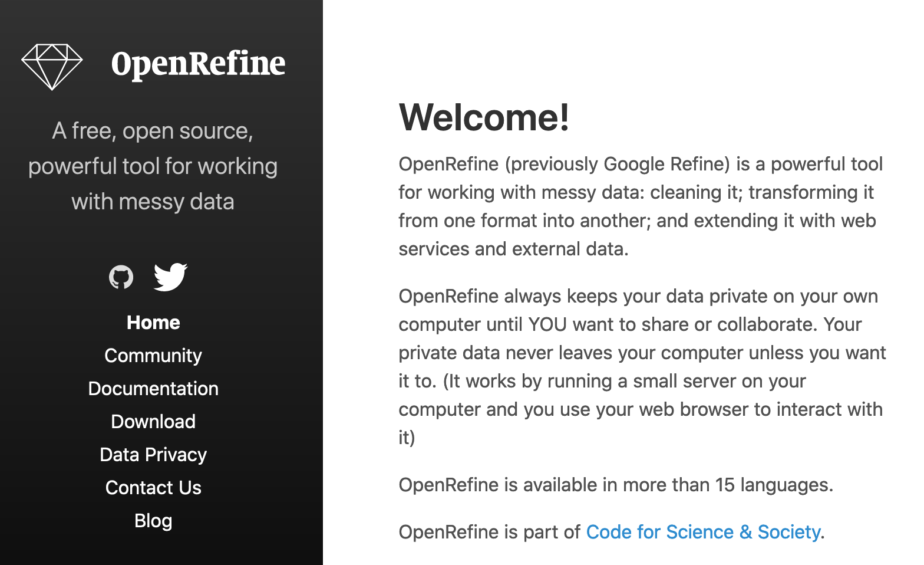Open the GitHub repository icon
924x565 pixels.
[x=121, y=277]
